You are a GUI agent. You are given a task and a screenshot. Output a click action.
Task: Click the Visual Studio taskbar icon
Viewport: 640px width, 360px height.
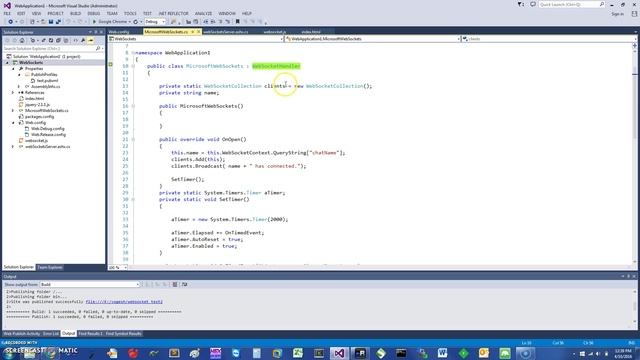(339, 353)
